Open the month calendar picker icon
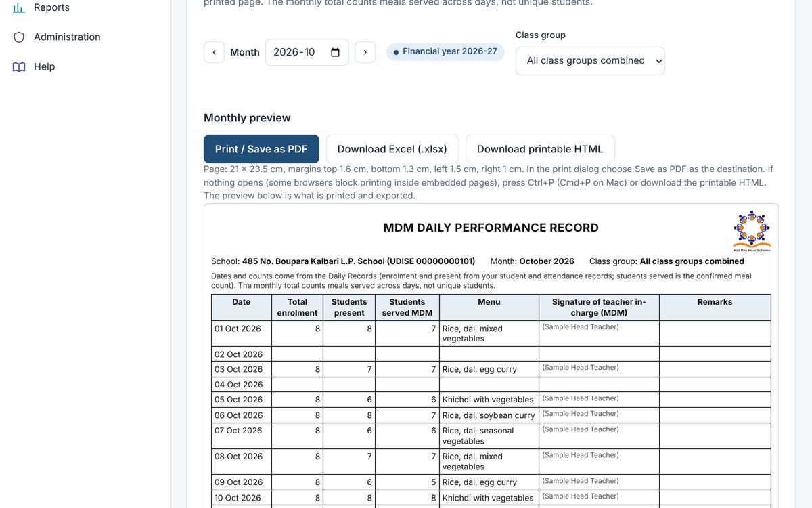Viewport: 812px width, 508px height. (335, 52)
